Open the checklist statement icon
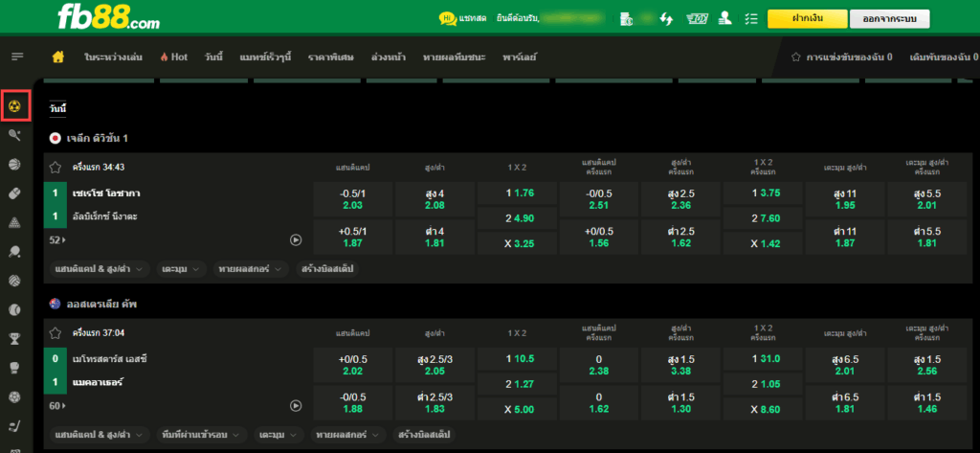This screenshot has height=453, width=980. point(751,19)
